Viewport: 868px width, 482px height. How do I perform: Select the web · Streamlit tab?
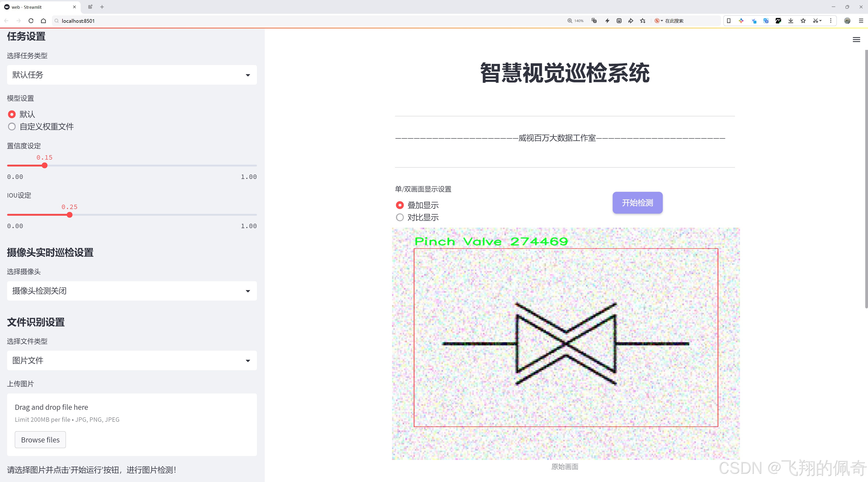tap(40, 7)
